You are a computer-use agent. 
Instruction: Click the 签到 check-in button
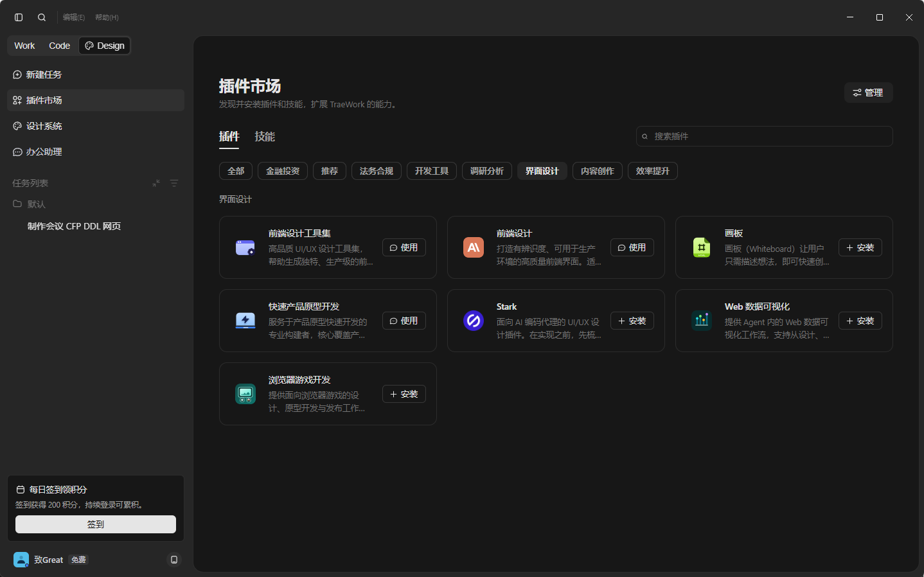[96, 524]
